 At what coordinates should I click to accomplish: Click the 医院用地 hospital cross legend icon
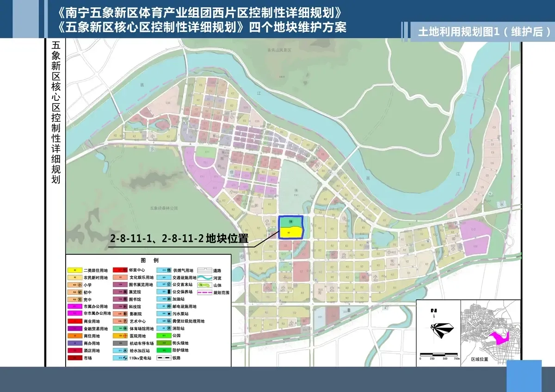point(125,336)
